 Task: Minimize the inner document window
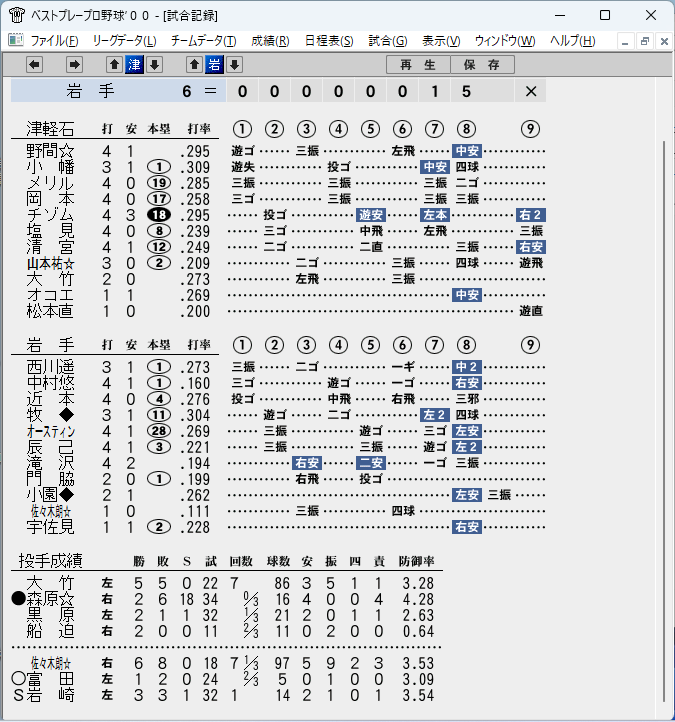click(x=625, y=42)
